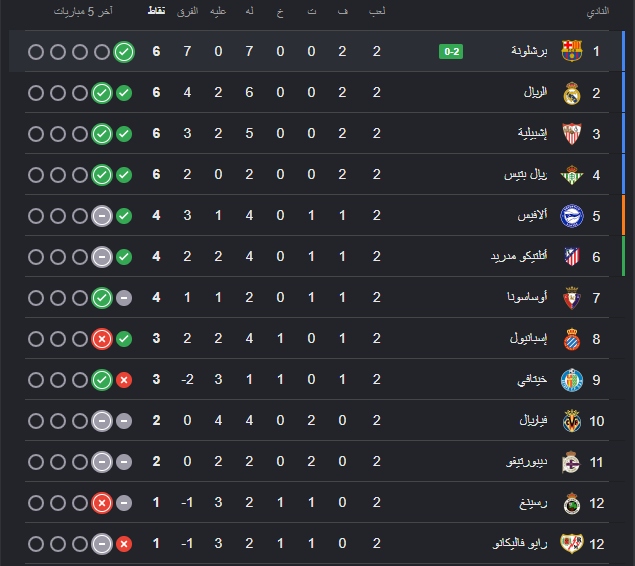The width and height of the screenshot is (635, 566).
Task: Click the Real Madrid club crest
Action: [x=571, y=93]
